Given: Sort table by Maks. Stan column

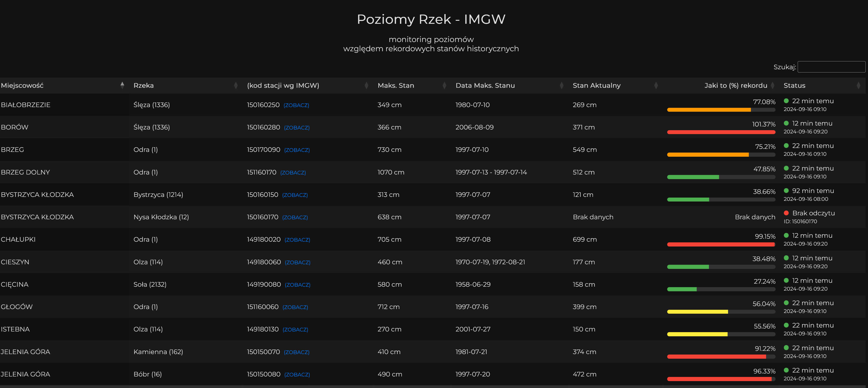Looking at the screenshot, I should [x=412, y=85].
